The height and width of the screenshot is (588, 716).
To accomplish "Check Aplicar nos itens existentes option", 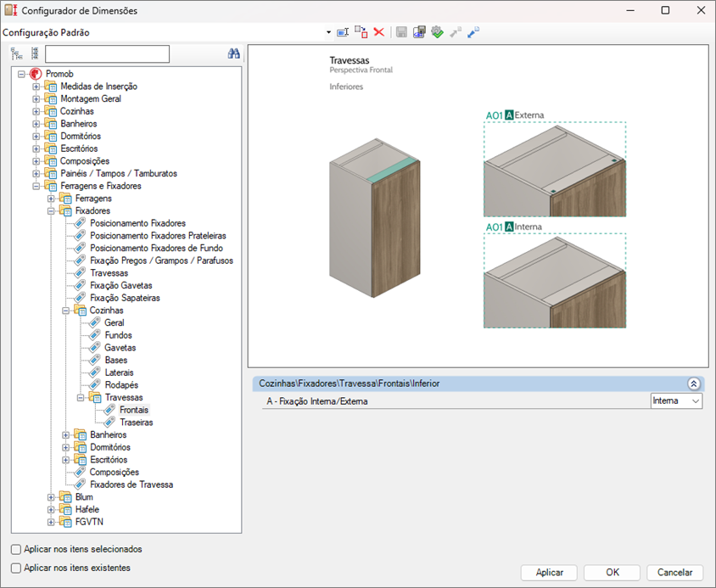I will [16, 568].
